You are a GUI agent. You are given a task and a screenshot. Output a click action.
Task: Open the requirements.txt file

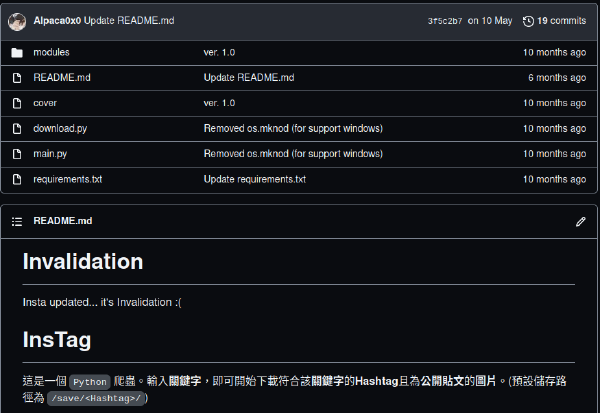pos(68,179)
